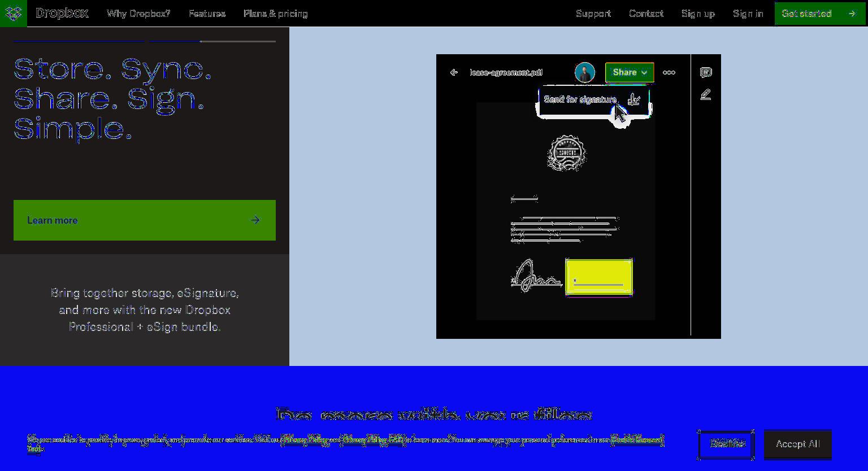Open the Privacy Policy FAQ link
The image size is (868, 471).
373,439
